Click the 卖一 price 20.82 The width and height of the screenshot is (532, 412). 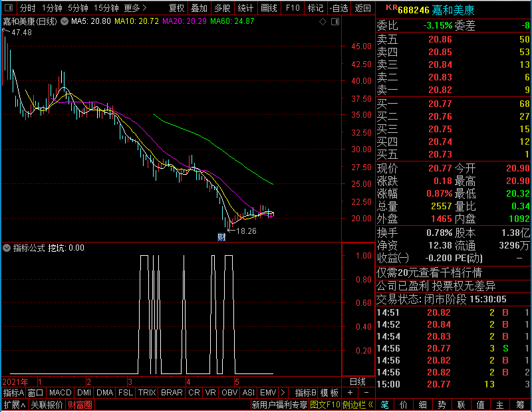pyautogui.click(x=440, y=90)
